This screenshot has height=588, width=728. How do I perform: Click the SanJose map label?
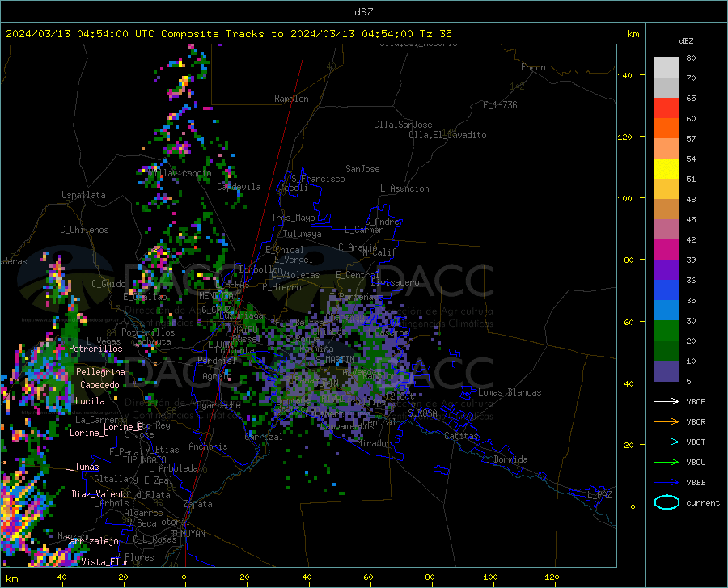pos(362,169)
